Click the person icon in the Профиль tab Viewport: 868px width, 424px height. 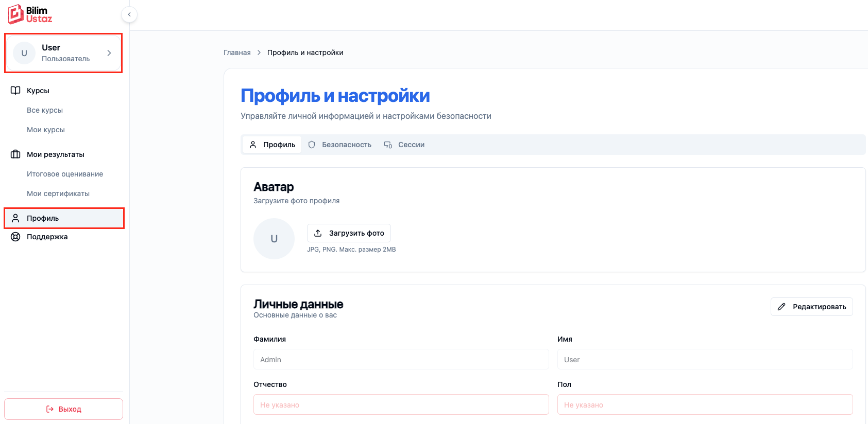click(x=253, y=145)
